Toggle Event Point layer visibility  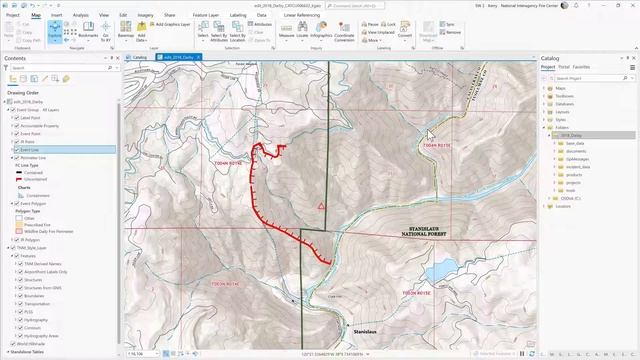point(17,134)
